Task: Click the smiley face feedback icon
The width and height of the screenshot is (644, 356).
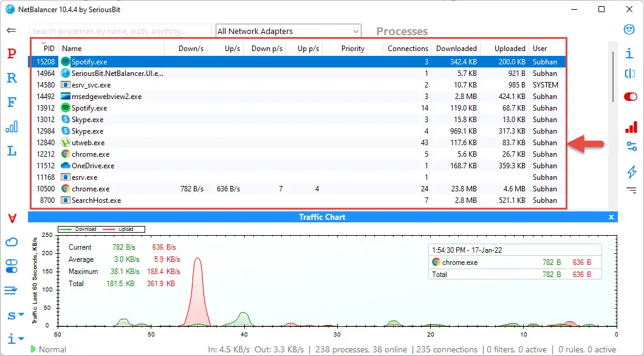Action: tap(629, 29)
